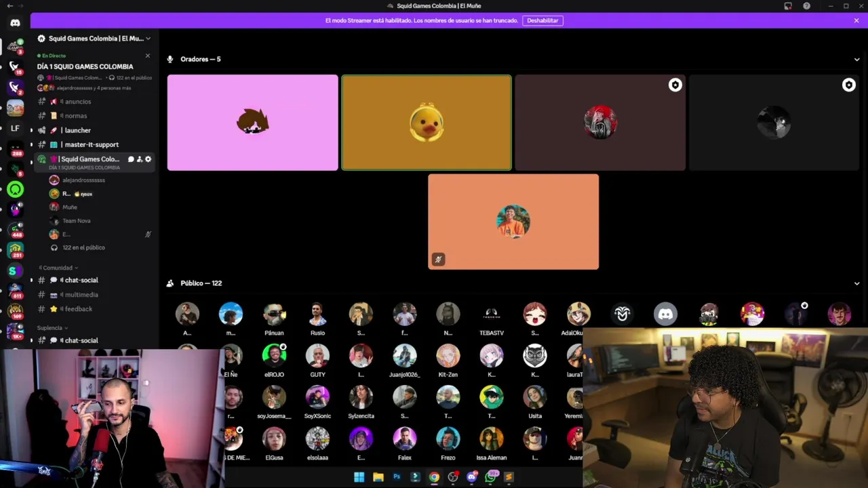Open Discord home direct messages icon
This screenshot has height=488, width=868.
click(15, 22)
